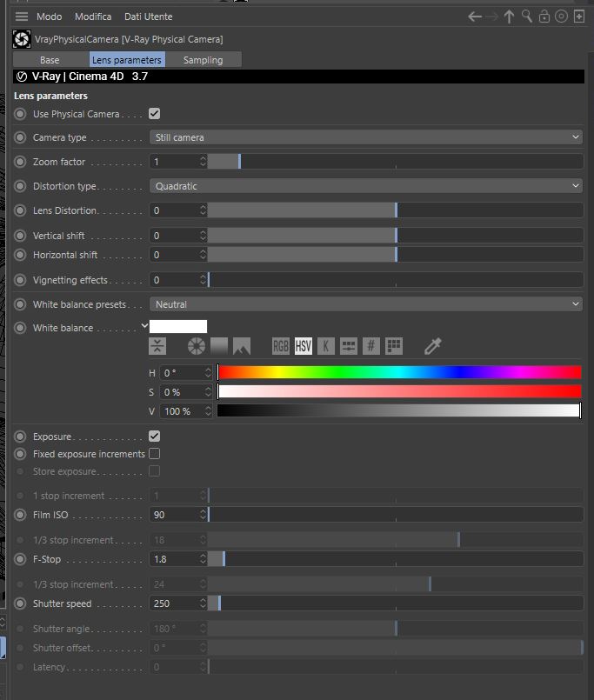Click the F-Stop value field
The height and width of the screenshot is (700, 594).
coord(175,558)
